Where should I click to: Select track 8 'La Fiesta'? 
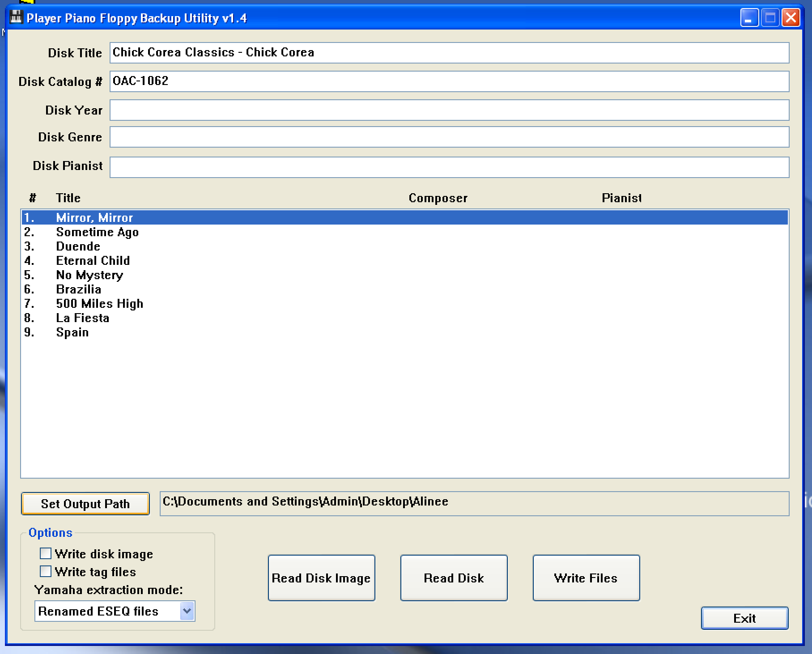[x=404, y=318]
